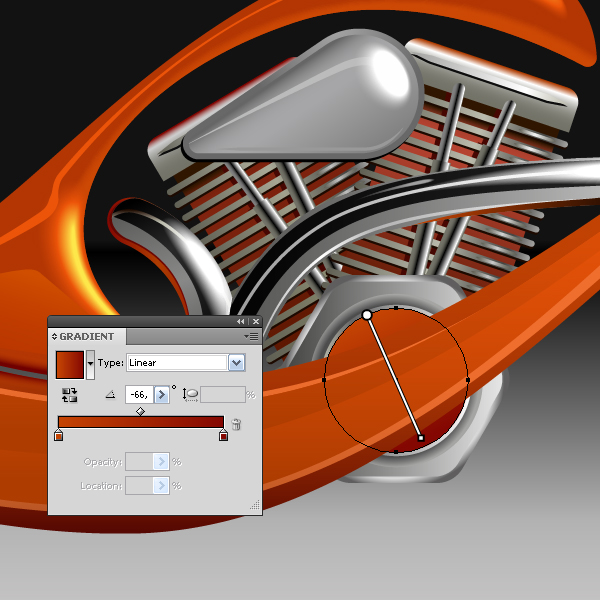Click the gradient angle icon
The height and width of the screenshot is (600, 600).
pyautogui.click(x=111, y=394)
